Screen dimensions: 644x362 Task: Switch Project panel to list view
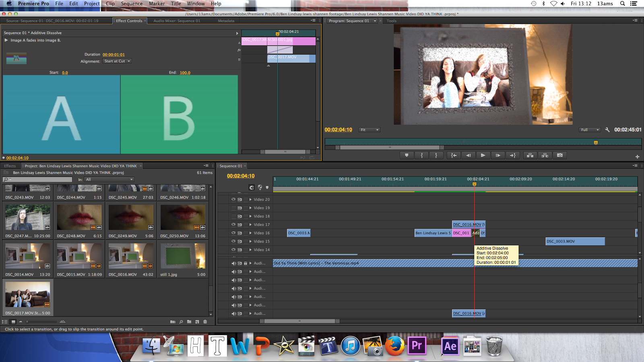5,322
